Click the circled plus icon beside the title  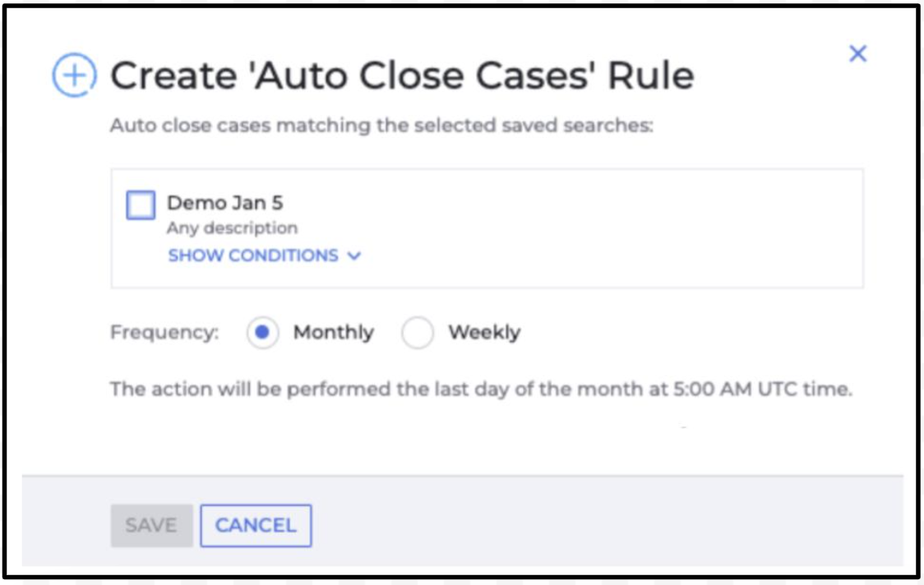click(74, 76)
